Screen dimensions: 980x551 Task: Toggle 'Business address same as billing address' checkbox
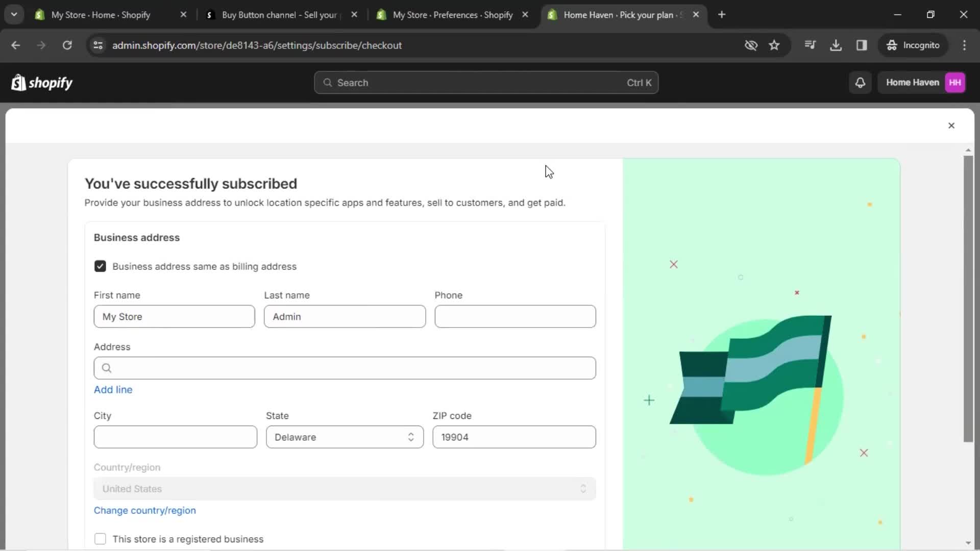tap(100, 266)
